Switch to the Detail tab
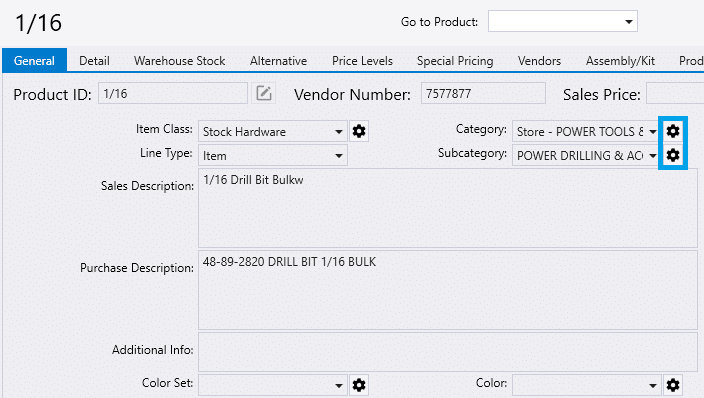The image size is (704, 398). coord(94,61)
